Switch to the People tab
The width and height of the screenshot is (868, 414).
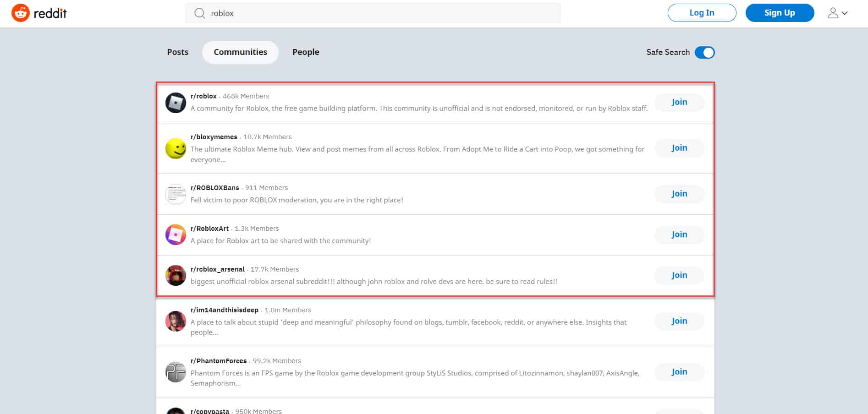point(306,52)
